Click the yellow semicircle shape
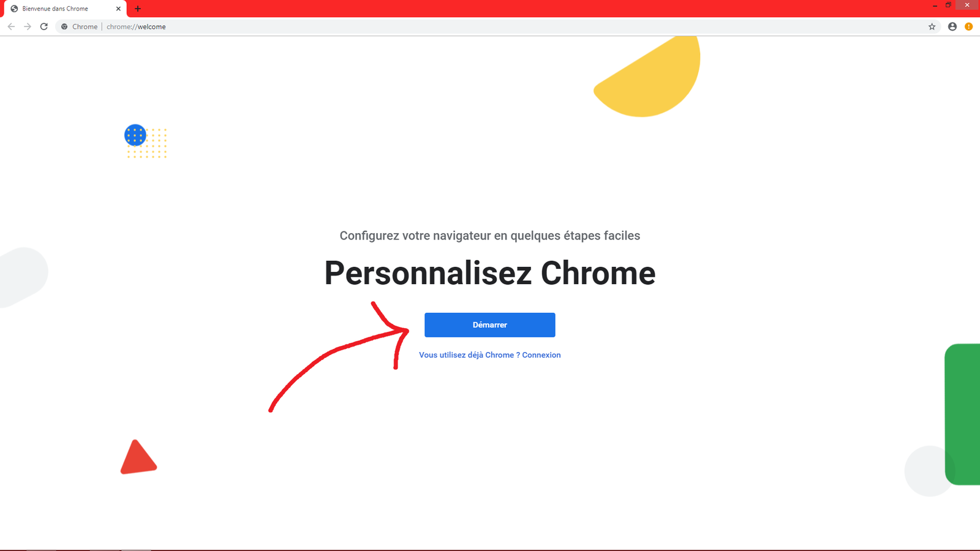 click(x=648, y=76)
